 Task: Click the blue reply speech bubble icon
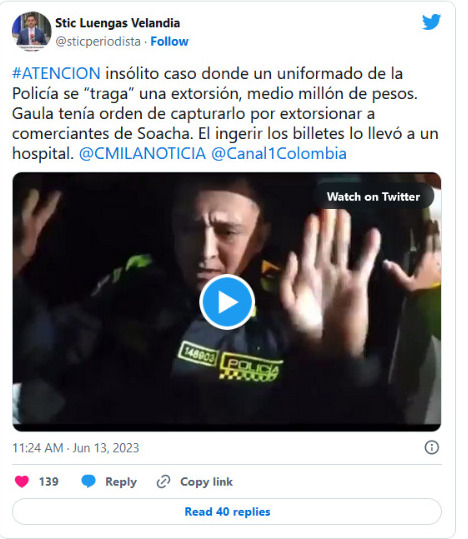pyautogui.click(x=88, y=481)
